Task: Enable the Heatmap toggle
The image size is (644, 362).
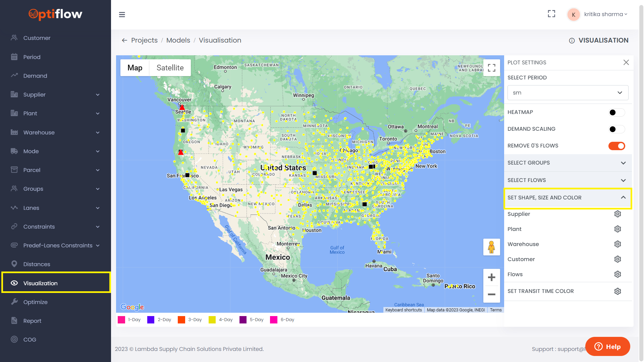Action: (616, 112)
